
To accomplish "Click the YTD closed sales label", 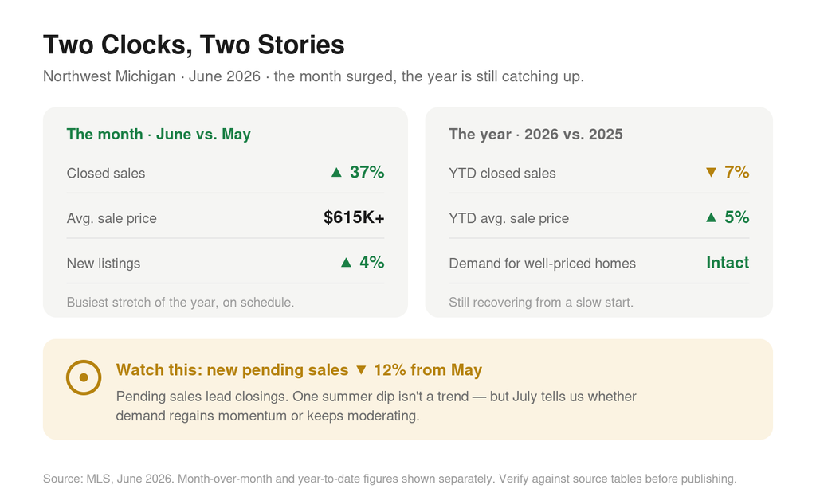I will click(502, 174).
